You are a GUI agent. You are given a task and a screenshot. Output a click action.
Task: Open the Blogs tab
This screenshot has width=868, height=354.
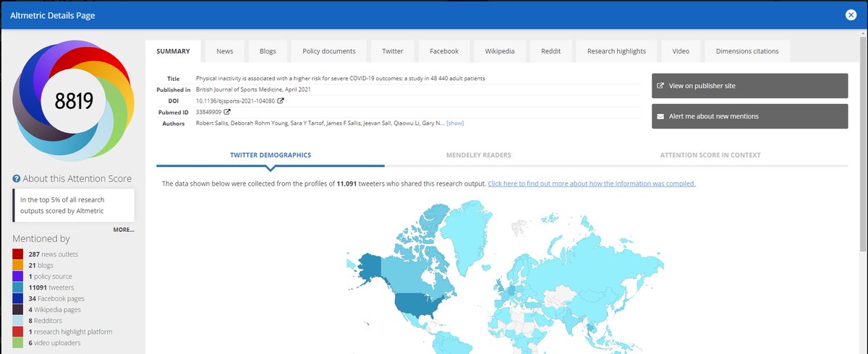click(x=268, y=51)
